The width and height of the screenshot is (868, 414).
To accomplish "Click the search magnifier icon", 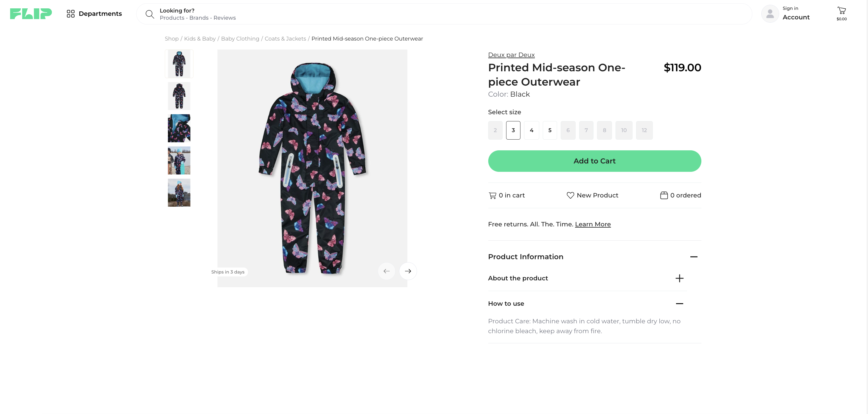I will click(x=150, y=14).
